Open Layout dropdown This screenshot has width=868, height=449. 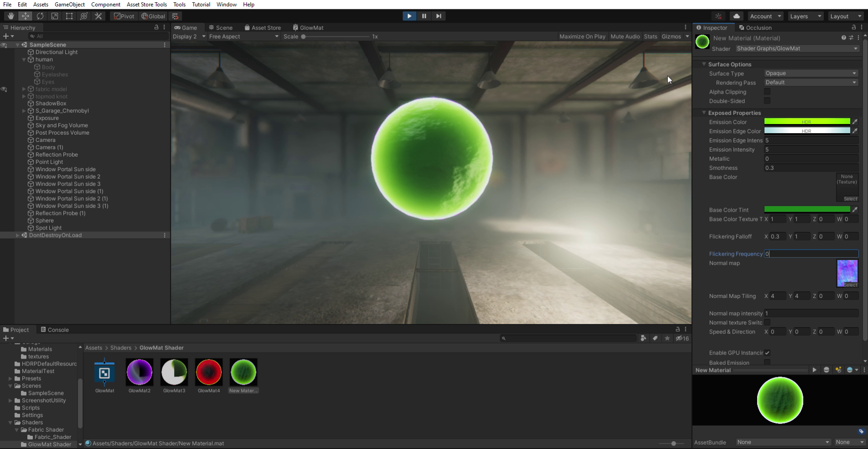pos(845,16)
